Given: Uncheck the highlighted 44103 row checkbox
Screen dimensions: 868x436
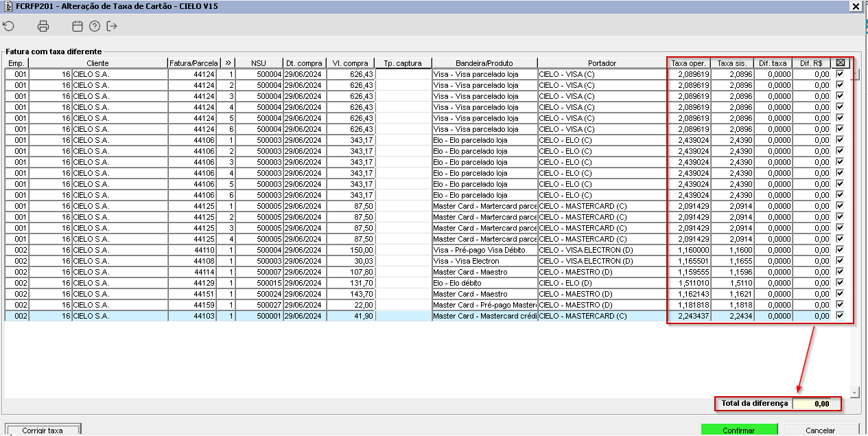Looking at the screenshot, I should click(x=841, y=316).
